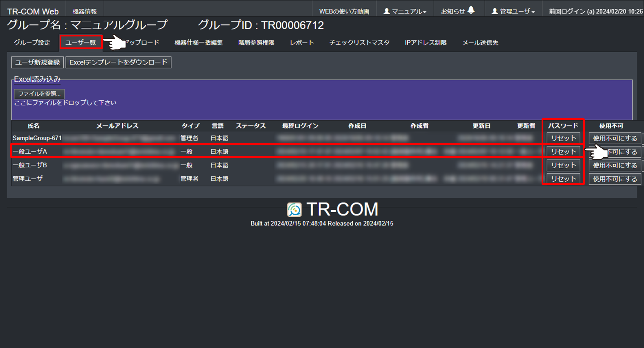644x348 pixels.
Task: Open the notification bell icon
Action: pos(471,10)
